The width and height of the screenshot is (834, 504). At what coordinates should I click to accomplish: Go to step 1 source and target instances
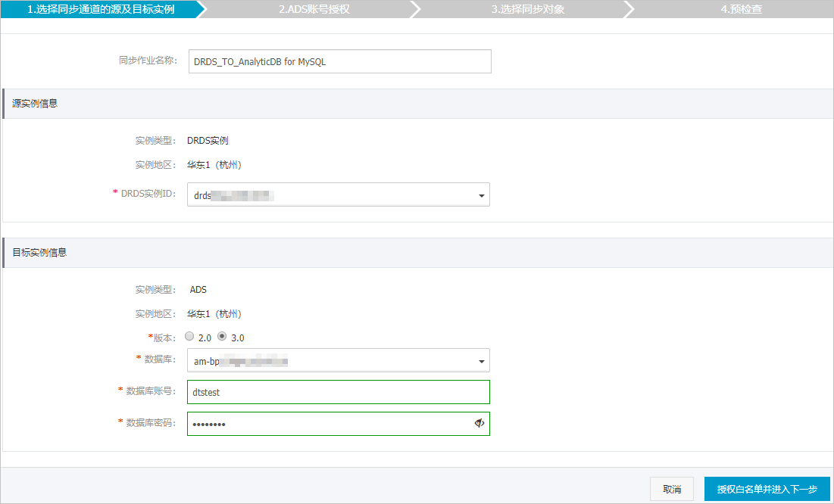coord(101,9)
